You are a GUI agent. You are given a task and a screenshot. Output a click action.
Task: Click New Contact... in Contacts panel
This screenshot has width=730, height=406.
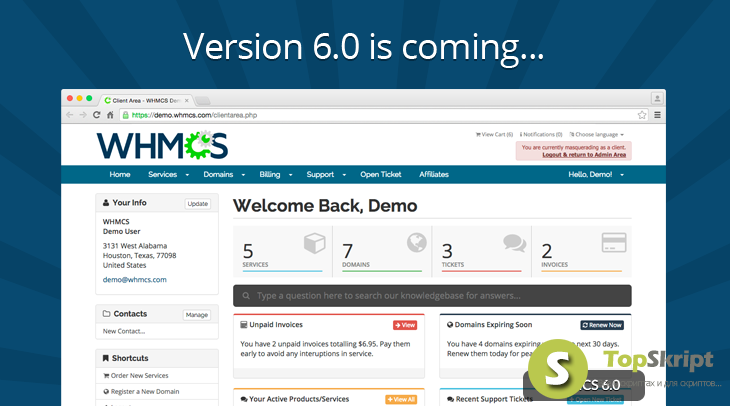124,331
